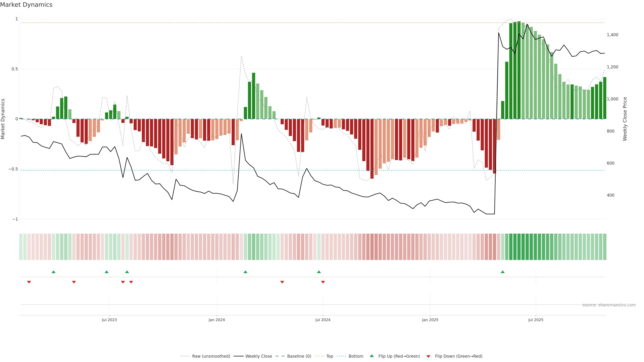Click the green Flip Up triangle legend icon
644x362 pixels.
[x=372, y=356]
